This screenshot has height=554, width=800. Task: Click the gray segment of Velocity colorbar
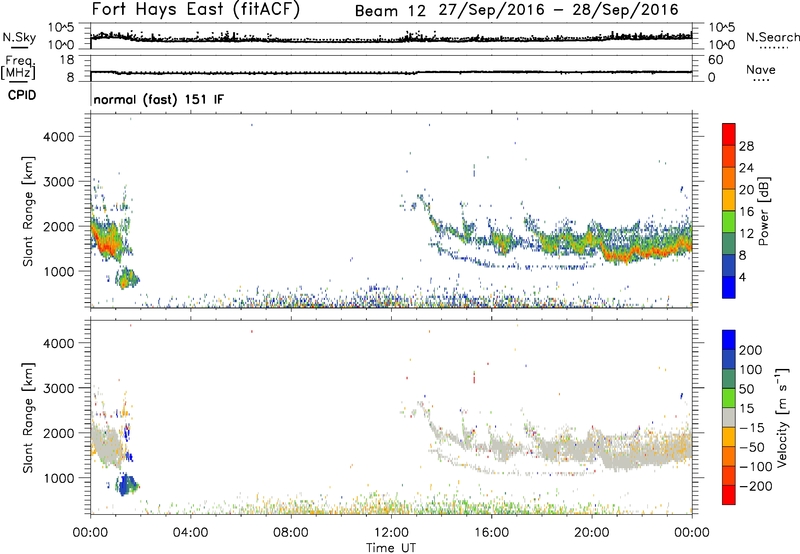(x=729, y=418)
